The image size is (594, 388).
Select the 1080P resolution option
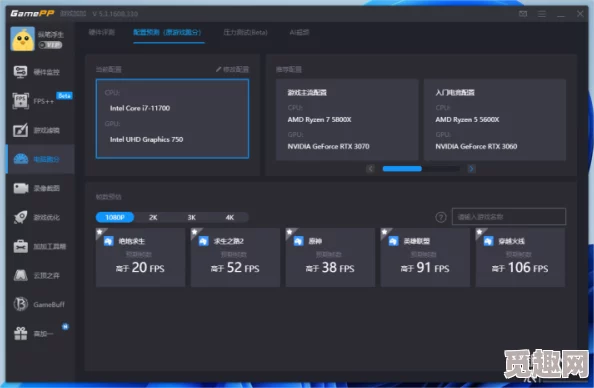(x=115, y=217)
